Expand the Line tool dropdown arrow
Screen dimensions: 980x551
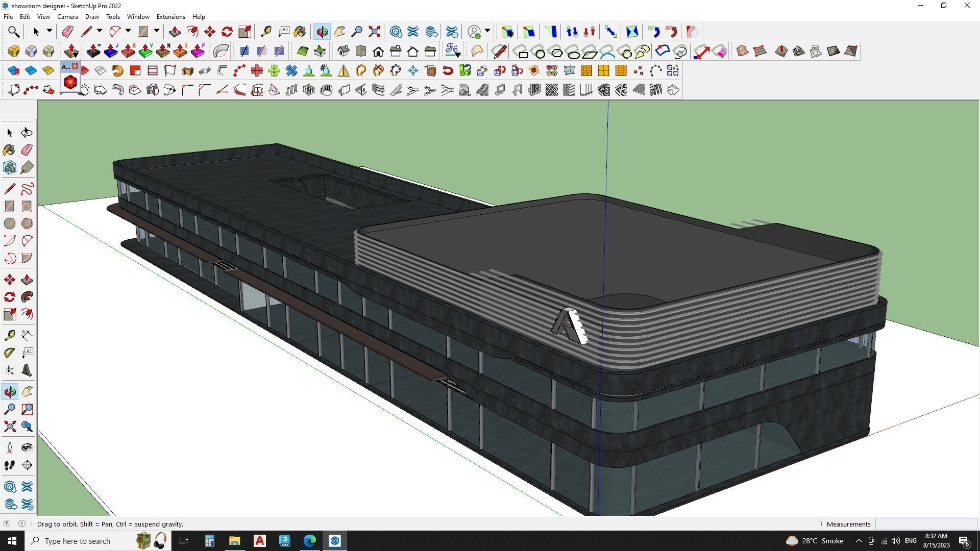coord(99,31)
